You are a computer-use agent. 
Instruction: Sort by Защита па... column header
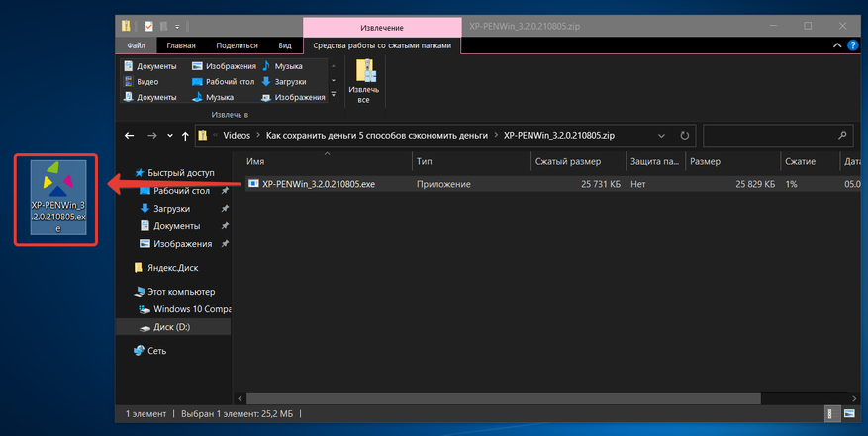click(x=655, y=161)
